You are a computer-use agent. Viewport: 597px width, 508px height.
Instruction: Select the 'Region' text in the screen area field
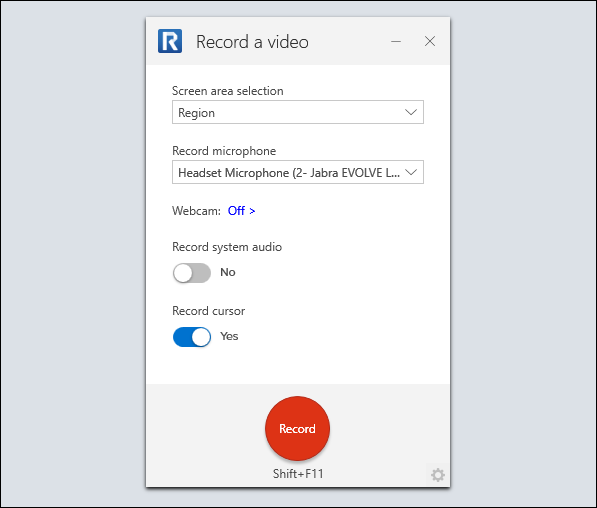(196, 113)
